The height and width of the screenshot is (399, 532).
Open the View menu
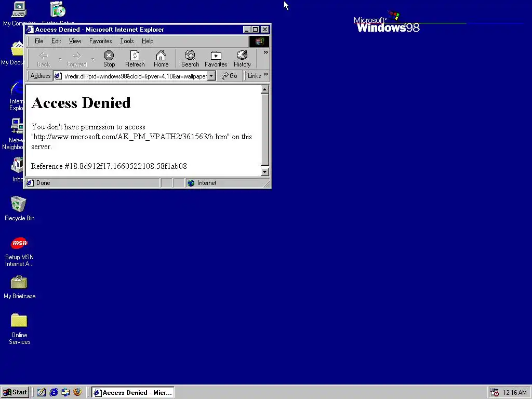(75, 41)
